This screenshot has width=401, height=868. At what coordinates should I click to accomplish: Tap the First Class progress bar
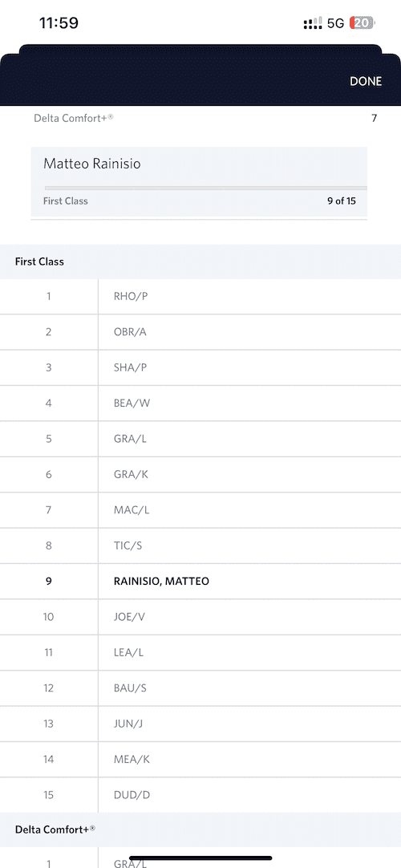pyautogui.click(x=206, y=189)
